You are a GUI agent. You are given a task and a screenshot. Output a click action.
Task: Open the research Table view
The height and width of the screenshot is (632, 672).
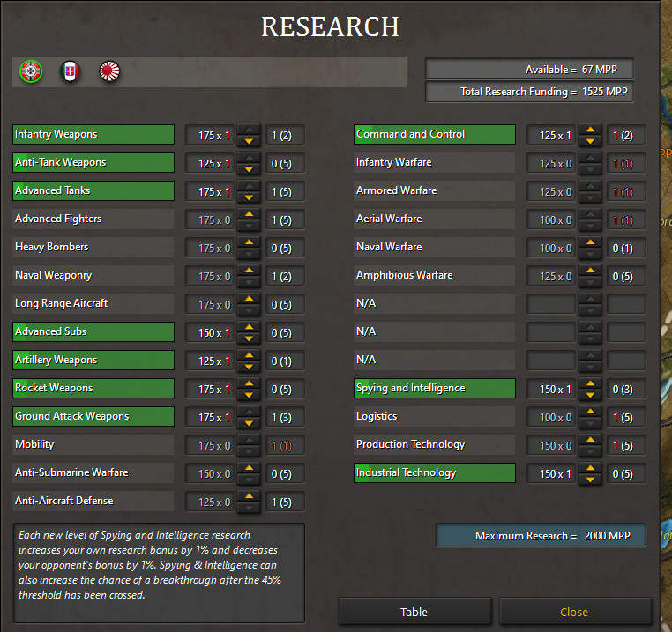[x=414, y=612]
